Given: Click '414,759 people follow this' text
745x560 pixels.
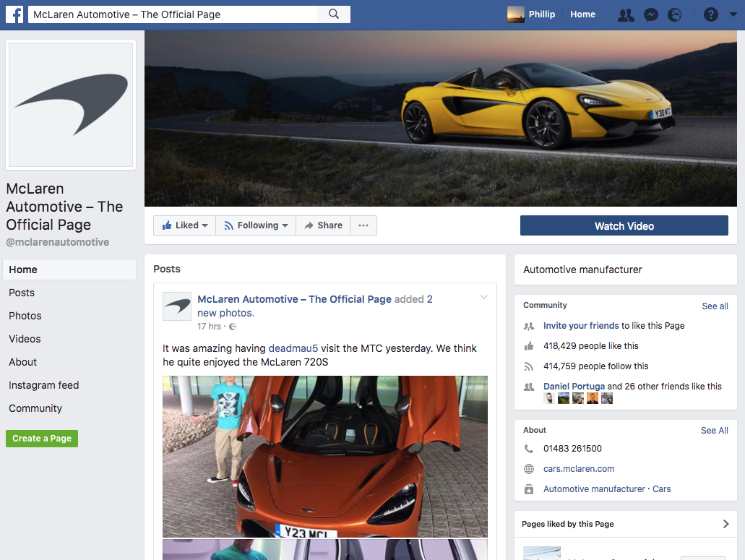Looking at the screenshot, I should click(596, 366).
